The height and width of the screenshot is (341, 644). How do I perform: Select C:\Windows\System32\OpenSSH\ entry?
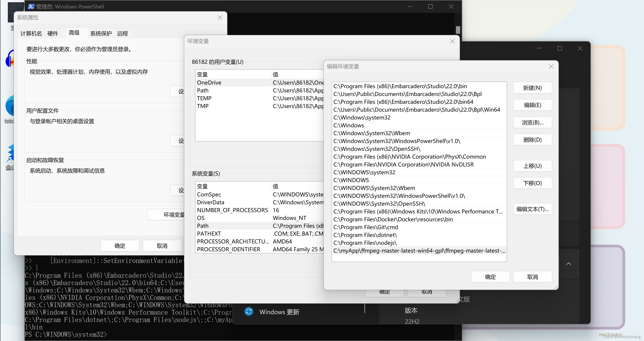point(419,149)
